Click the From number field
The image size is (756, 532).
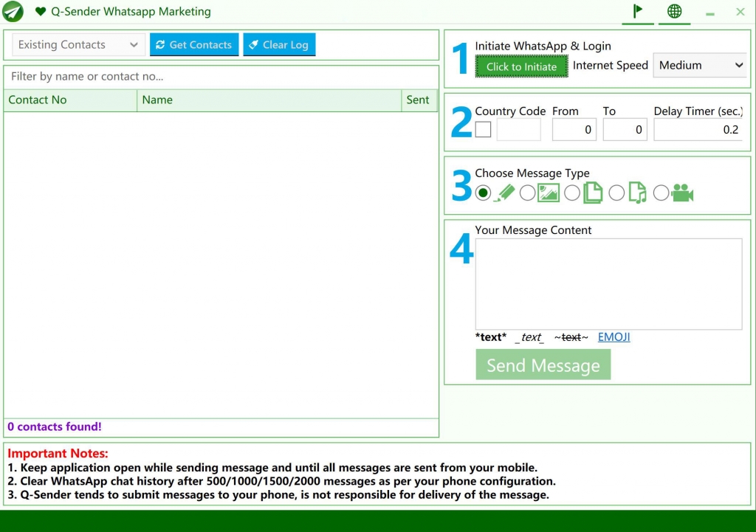tap(574, 129)
